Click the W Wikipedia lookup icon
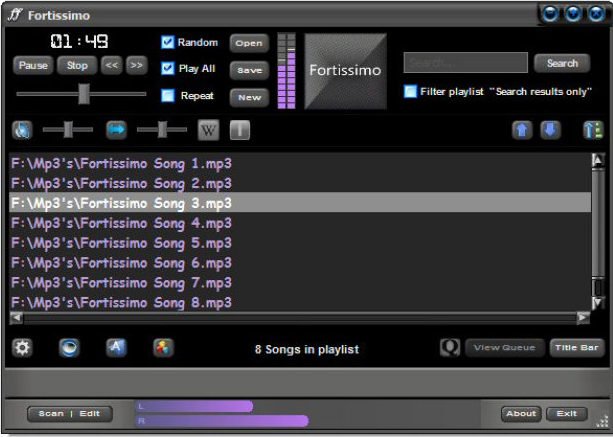 pos(208,130)
